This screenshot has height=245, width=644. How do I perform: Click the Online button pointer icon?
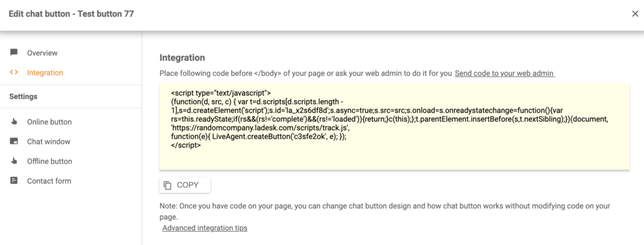click(14, 122)
